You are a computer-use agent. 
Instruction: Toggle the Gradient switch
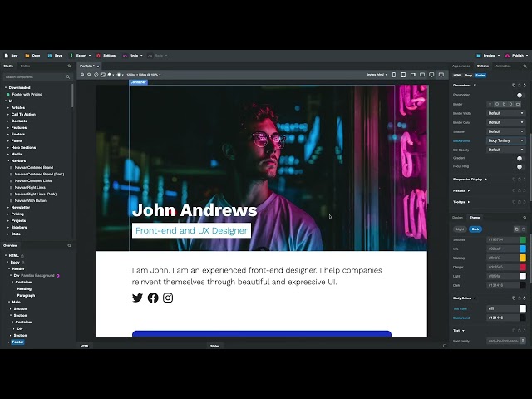[520, 158]
